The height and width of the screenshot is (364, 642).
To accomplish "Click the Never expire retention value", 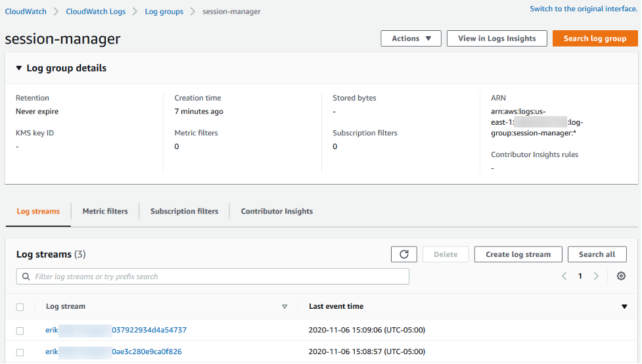I will click(x=37, y=112).
